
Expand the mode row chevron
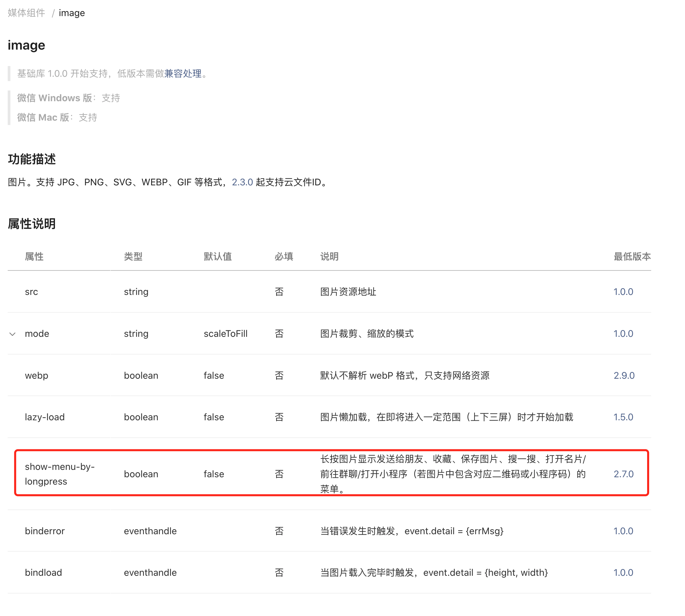(x=12, y=334)
